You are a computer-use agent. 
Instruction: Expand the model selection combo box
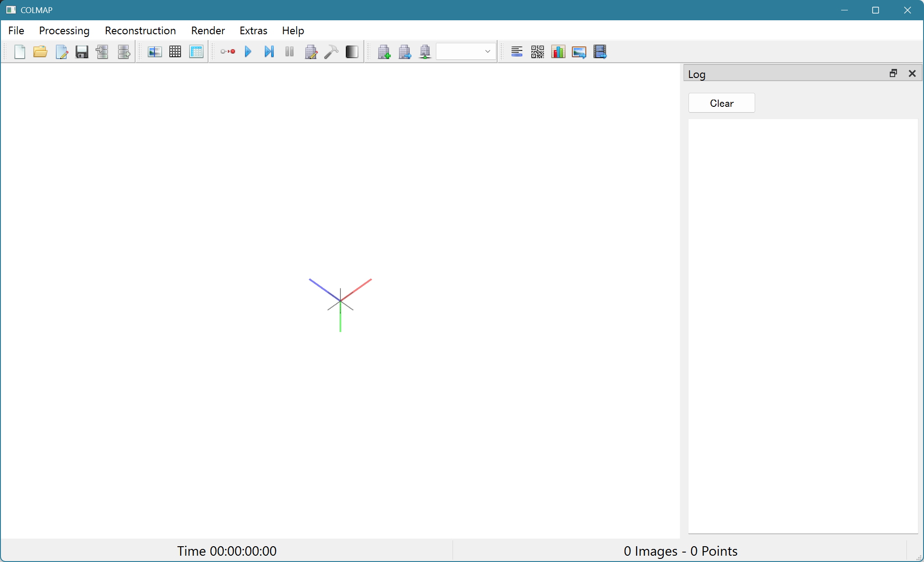[x=466, y=51]
